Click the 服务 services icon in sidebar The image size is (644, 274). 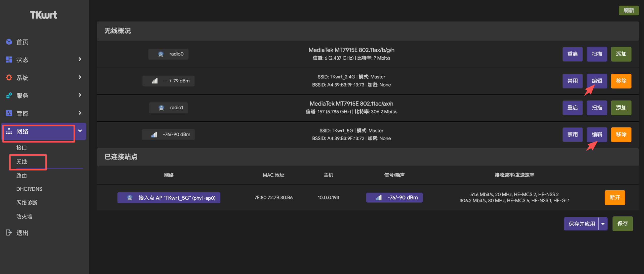9,95
